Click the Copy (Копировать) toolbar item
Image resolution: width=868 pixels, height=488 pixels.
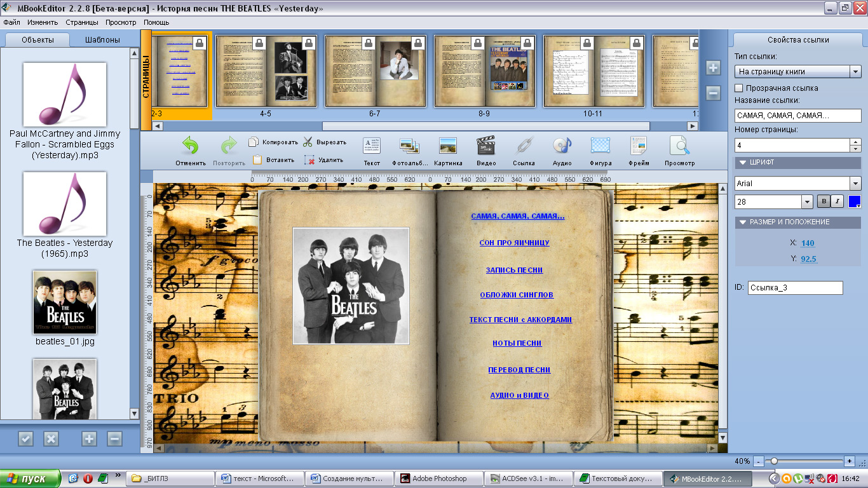click(273, 142)
